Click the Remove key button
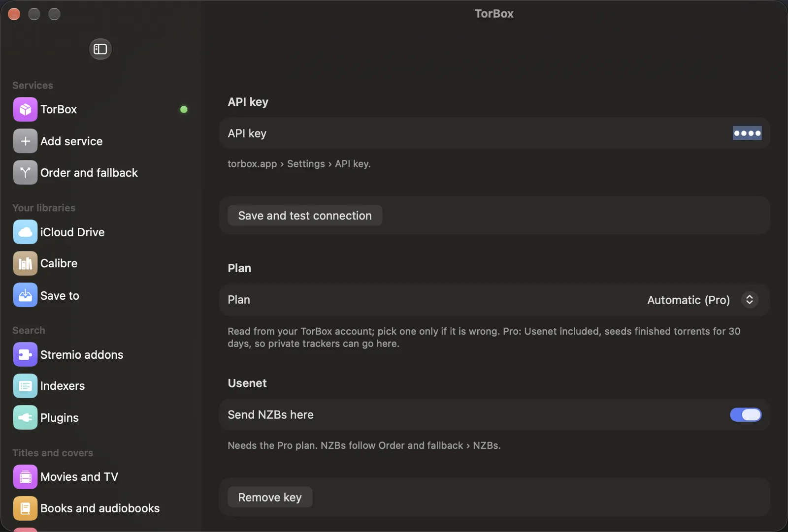 270,497
